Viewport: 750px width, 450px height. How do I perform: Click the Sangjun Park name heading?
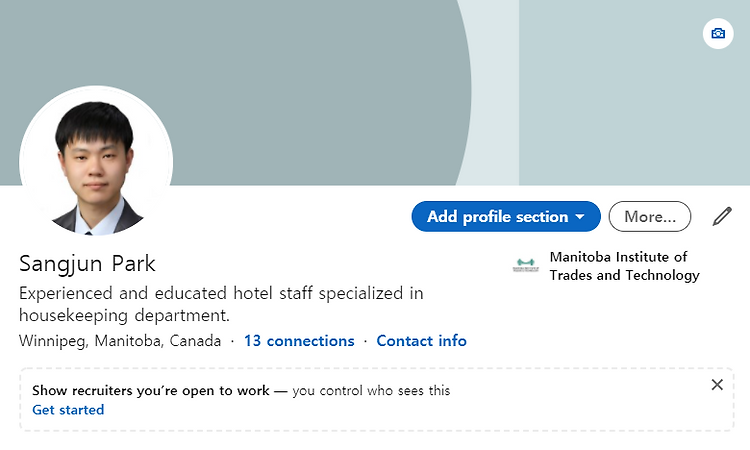click(x=87, y=263)
